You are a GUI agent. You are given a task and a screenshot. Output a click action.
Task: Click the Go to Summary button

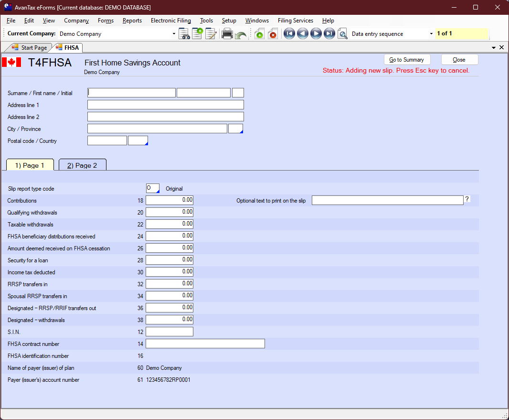[x=407, y=59]
